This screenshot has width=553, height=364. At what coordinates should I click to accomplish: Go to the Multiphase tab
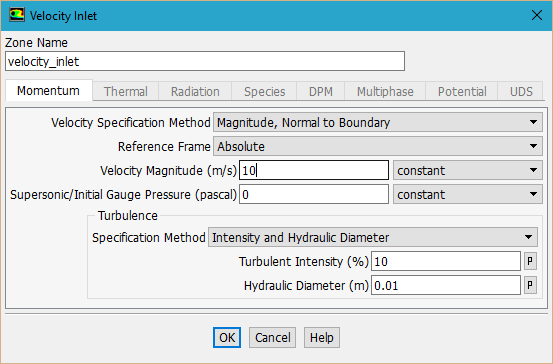pyautogui.click(x=385, y=91)
